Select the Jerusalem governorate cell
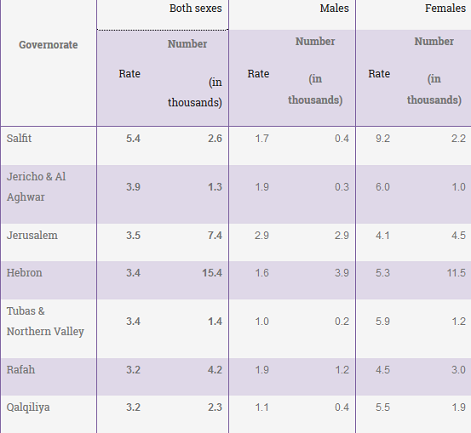The width and height of the screenshot is (471, 433). tap(32, 235)
